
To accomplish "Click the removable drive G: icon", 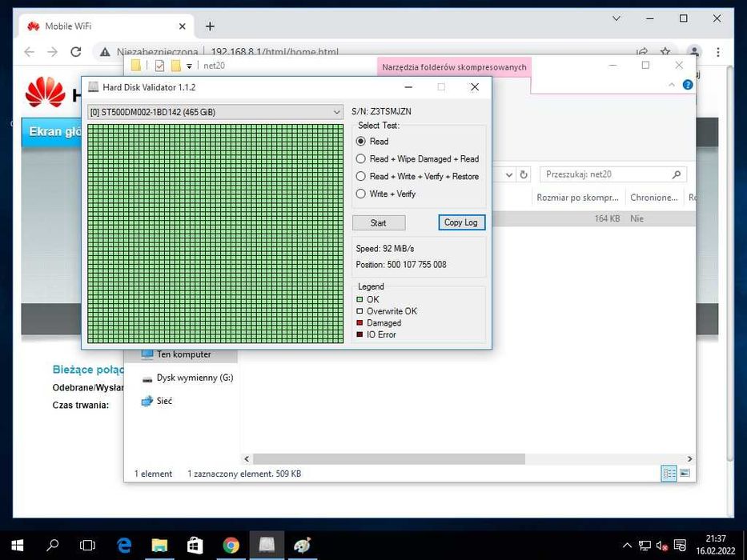I will pos(147,378).
